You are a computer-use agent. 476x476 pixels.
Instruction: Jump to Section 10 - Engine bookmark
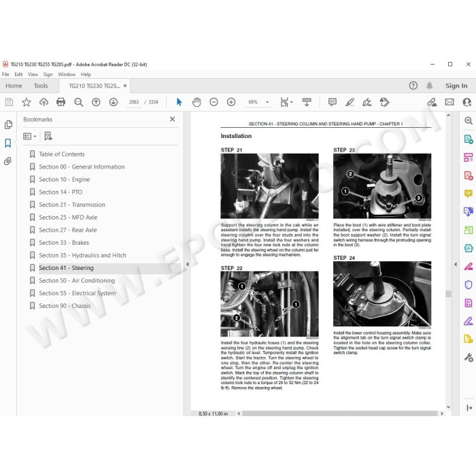click(64, 180)
